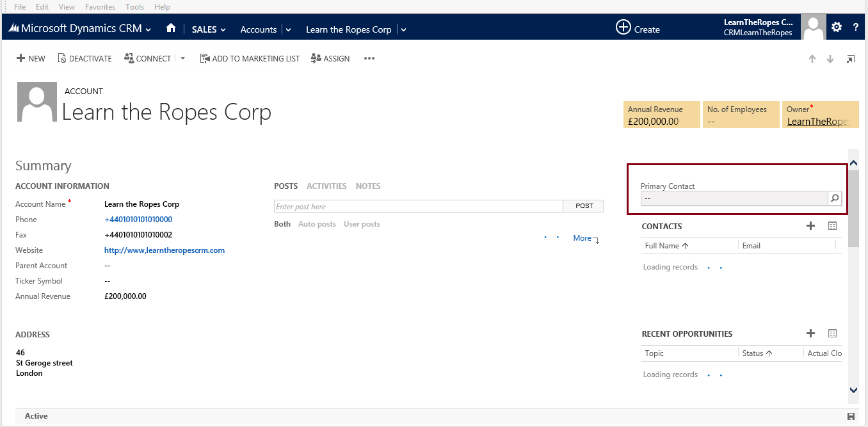The width and height of the screenshot is (868, 427).
Task: Click the POST button
Action: (x=583, y=205)
